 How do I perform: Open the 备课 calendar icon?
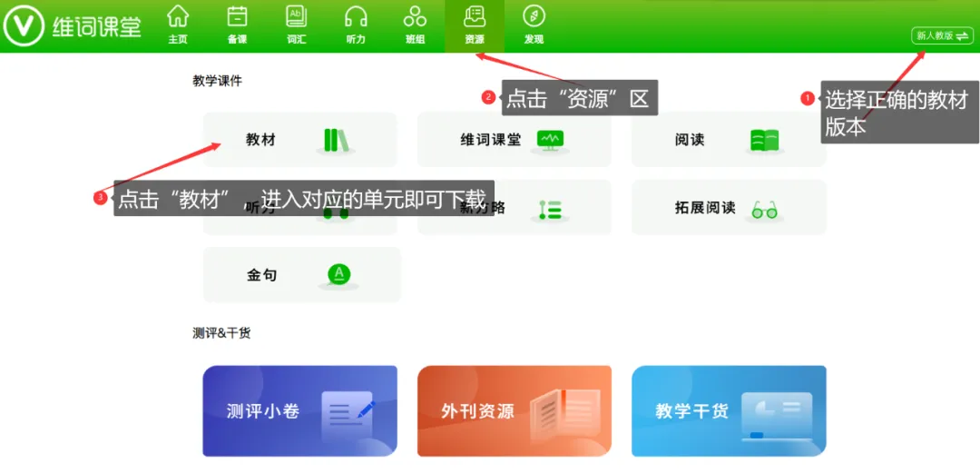click(x=237, y=16)
